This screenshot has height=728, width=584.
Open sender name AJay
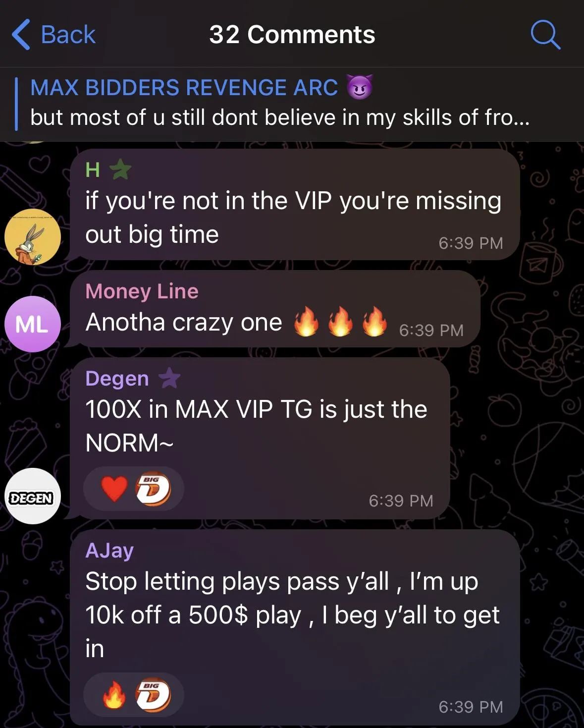(x=109, y=551)
